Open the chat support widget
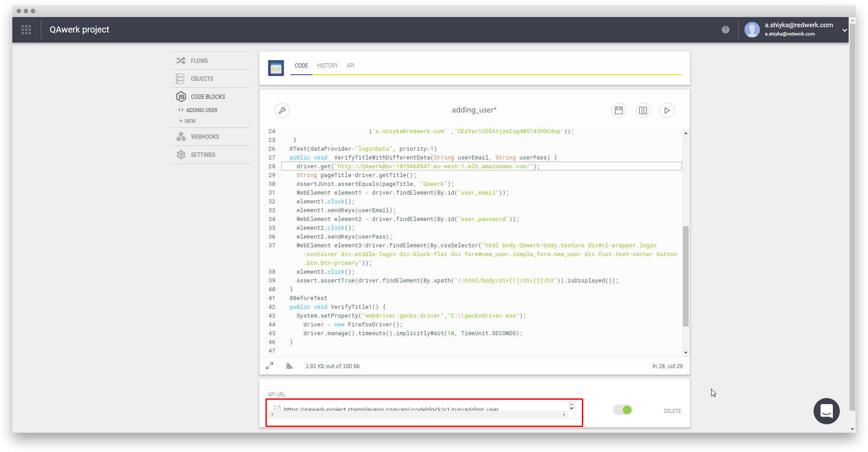This screenshot has width=868, height=452. pos(827,411)
